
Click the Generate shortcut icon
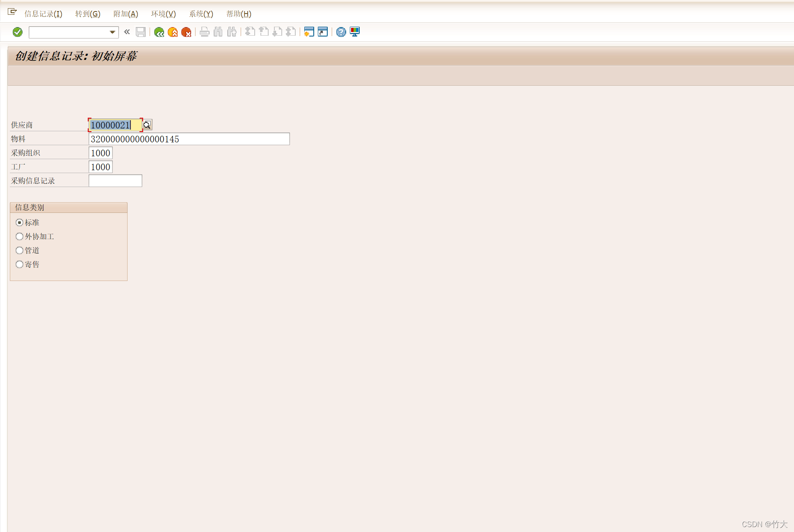coord(323,32)
